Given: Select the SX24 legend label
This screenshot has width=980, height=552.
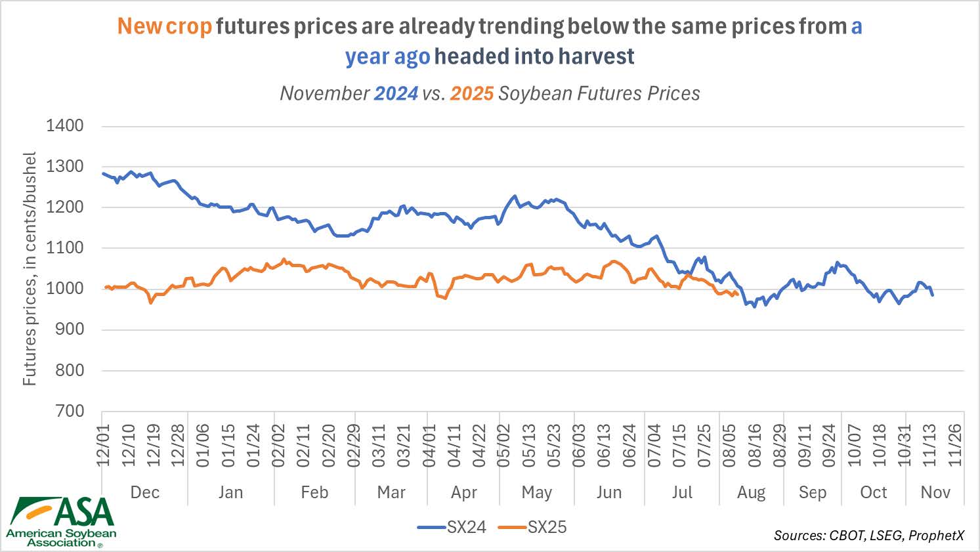Looking at the screenshot, I should coord(467,527).
